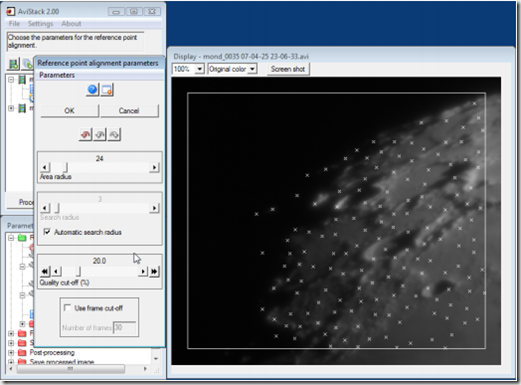
Task: Click the OK button
Action: pyautogui.click(x=70, y=111)
